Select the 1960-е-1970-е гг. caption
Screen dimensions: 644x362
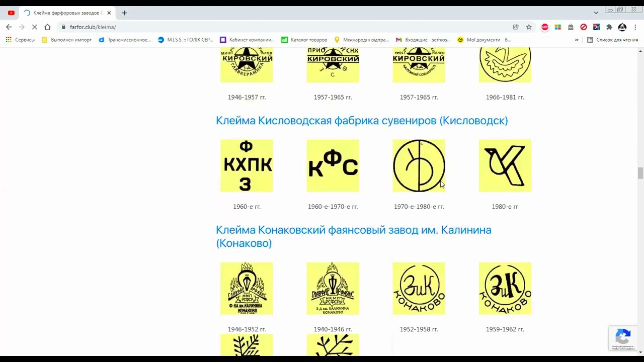[x=333, y=207]
